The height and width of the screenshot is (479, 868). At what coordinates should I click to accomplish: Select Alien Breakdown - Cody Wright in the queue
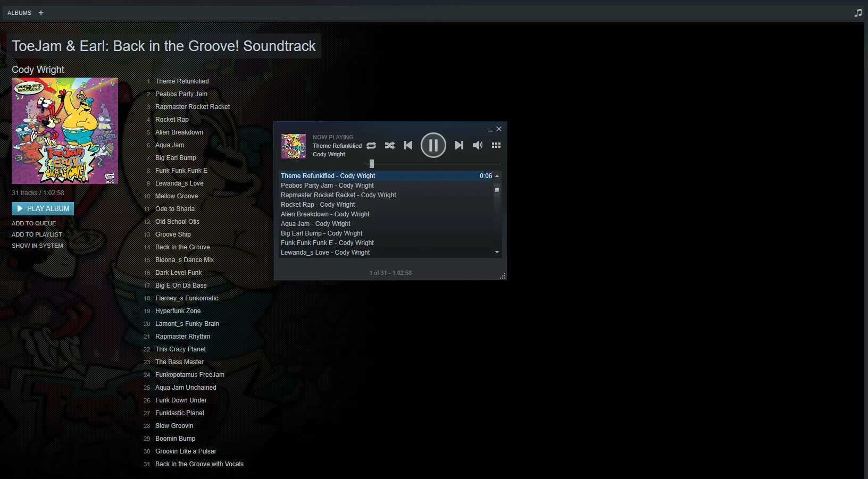[x=387, y=214]
